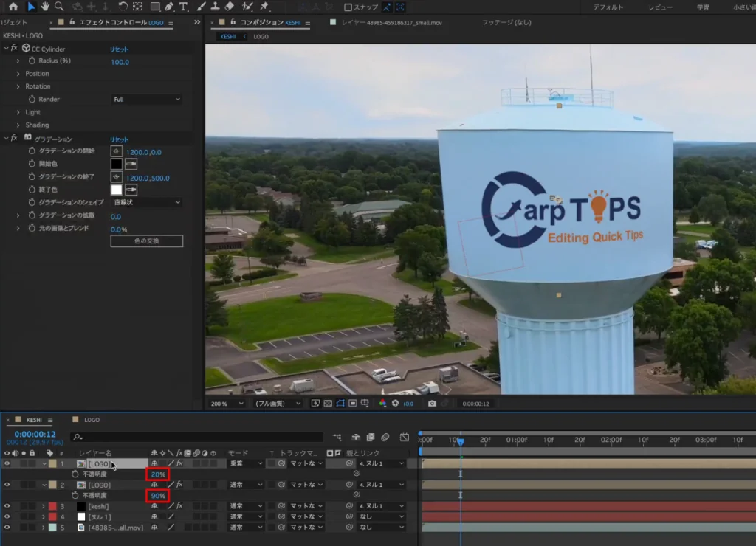Expand the Shading property group

[18, 125]
